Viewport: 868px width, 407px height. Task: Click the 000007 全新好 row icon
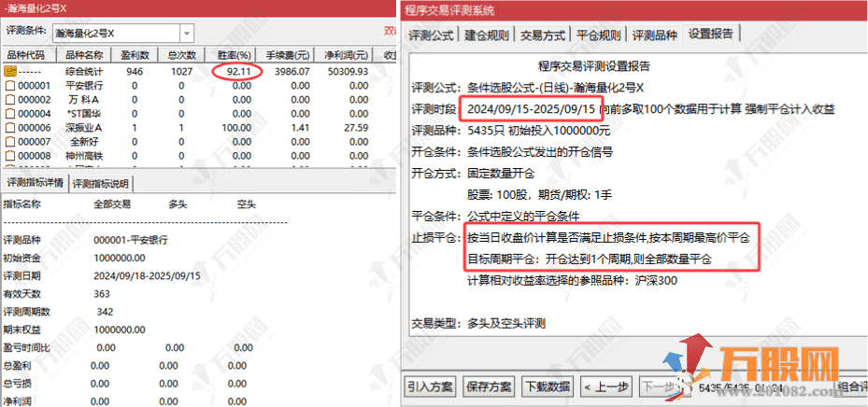point(9,142)
